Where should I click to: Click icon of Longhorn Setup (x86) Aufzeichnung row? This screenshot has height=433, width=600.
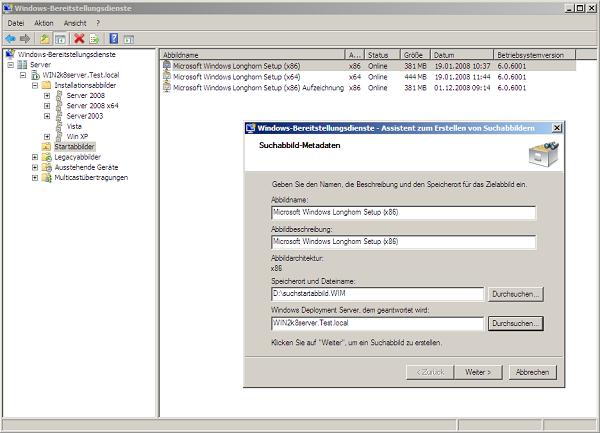pyautogui.click(x=167, y=88)
